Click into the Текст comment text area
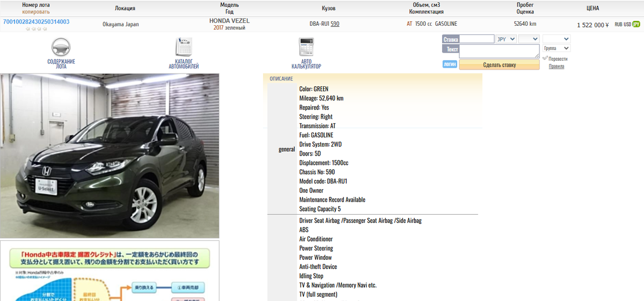 (x=499, y=51)
